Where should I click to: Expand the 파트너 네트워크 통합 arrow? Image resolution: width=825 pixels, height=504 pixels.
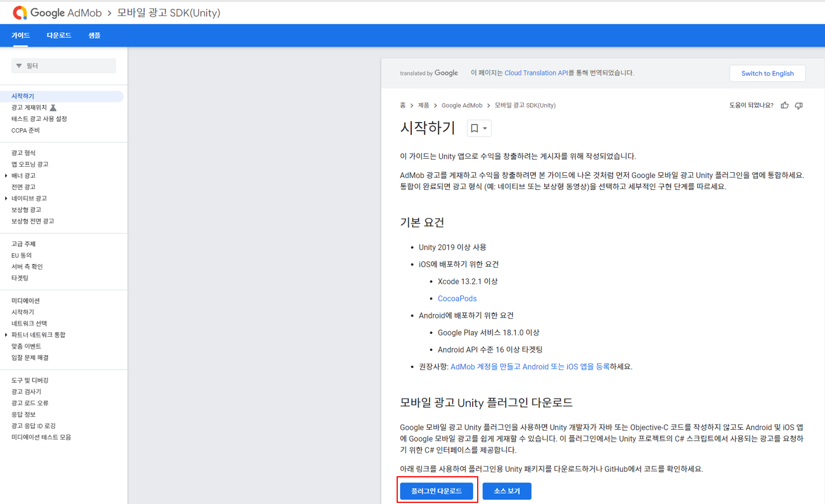6,335
